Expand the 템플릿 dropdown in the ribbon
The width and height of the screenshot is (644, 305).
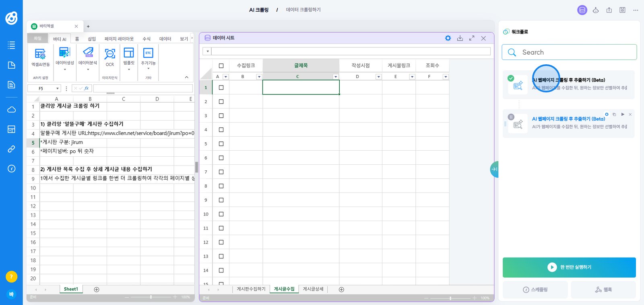coord(129,70)
